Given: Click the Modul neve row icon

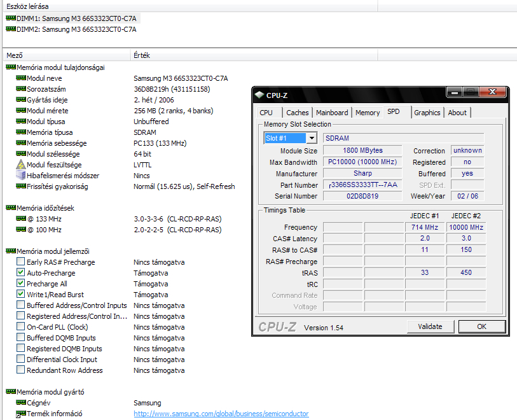Looking at the screenshot, I should coord(21,78).
